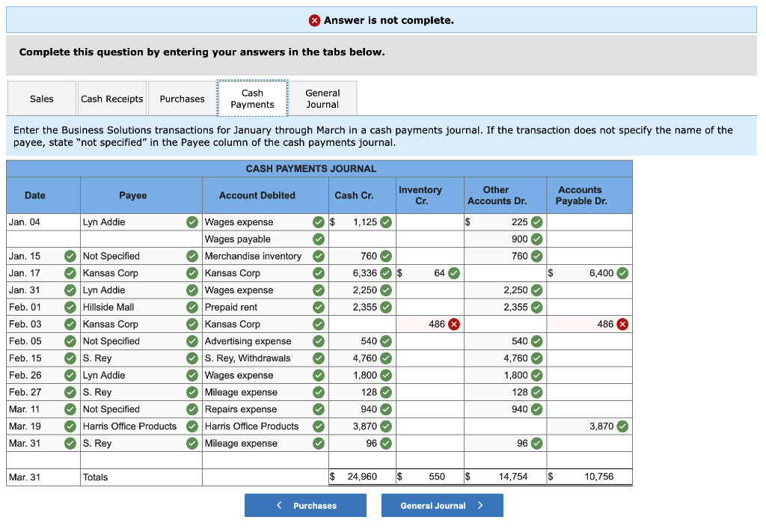Click the 128 other accounts debit value
Image resolution: width=766 pixels, height=532 pixels.
520,392
